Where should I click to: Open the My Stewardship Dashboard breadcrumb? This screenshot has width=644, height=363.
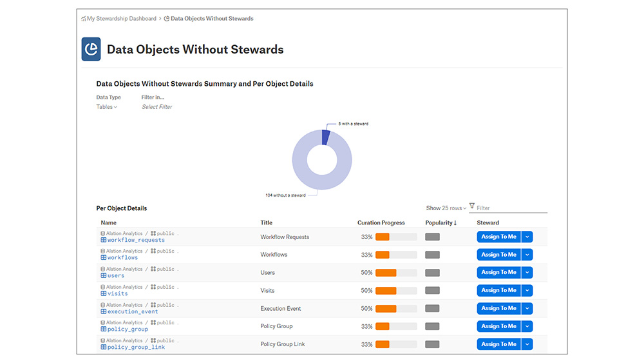pos(122,19)
